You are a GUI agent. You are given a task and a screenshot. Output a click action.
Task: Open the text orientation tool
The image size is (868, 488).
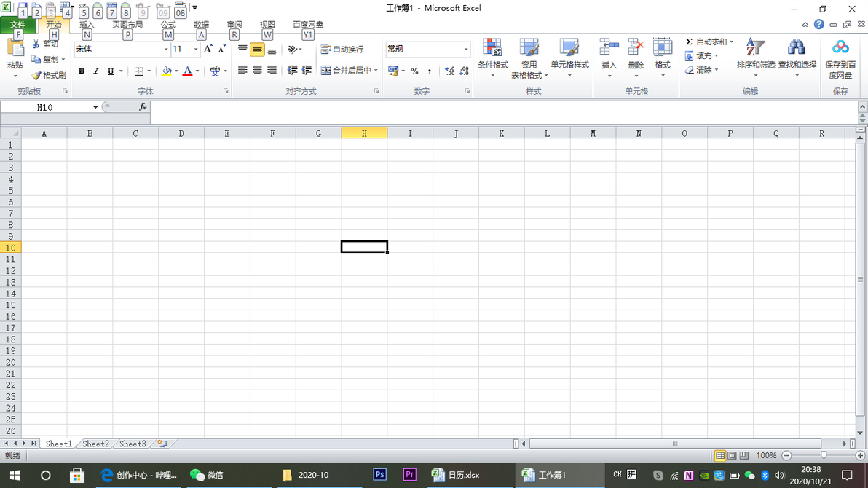(x=294, y=50)
